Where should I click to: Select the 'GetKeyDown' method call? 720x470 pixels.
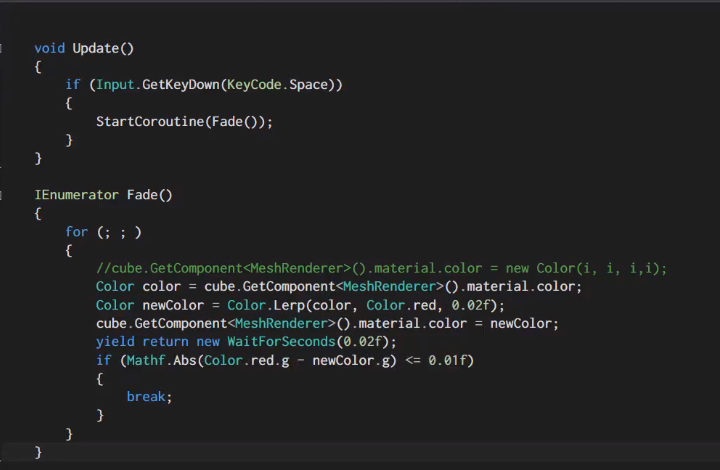[x=180, y=85]
